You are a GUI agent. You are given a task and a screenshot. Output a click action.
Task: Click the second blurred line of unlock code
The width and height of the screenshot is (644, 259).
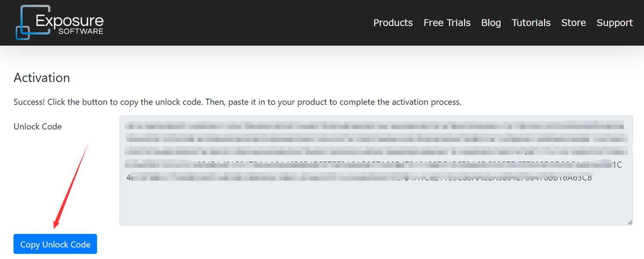click(x=374, y=139)
